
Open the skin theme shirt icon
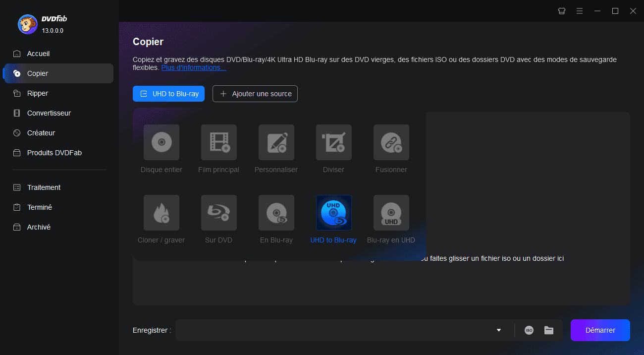point(562,11)
